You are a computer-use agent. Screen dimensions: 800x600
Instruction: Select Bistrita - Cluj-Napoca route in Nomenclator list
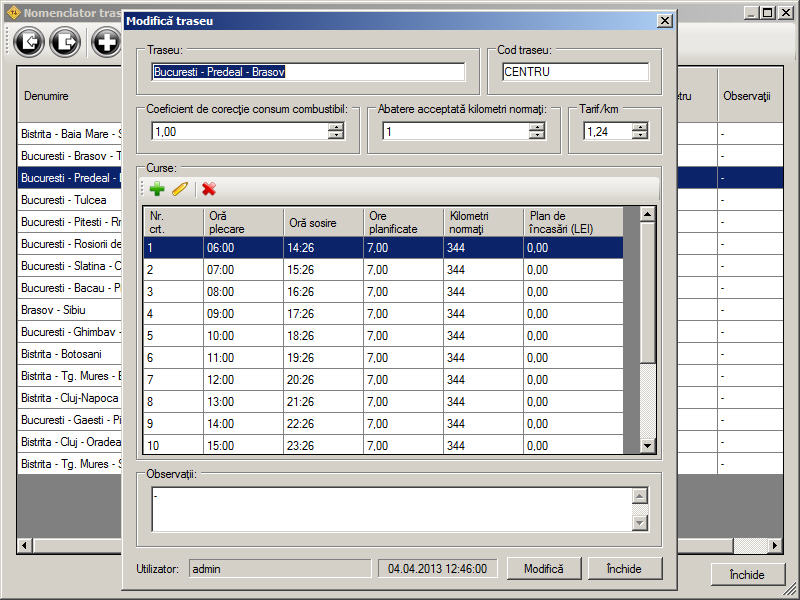point(70,398)
